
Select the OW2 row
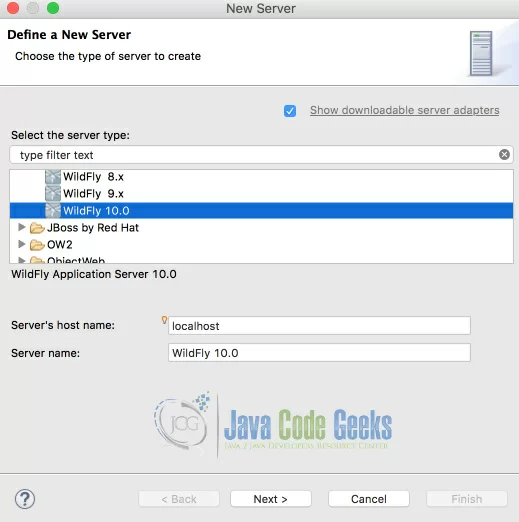click(x=261, y=245)
